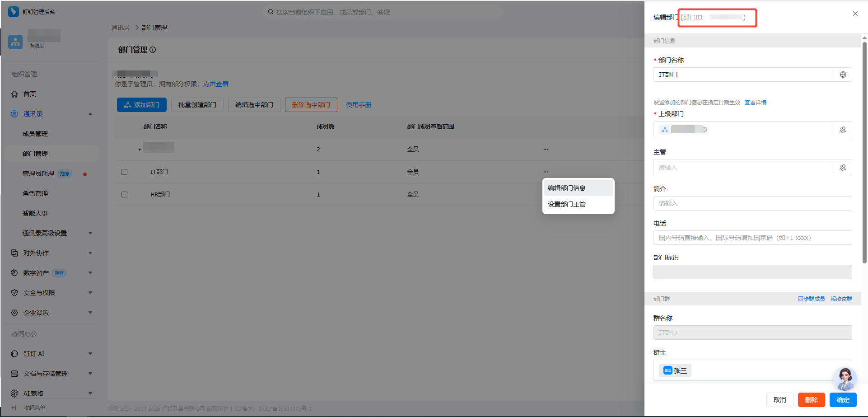Expand 通讯录高级设置 submenu
The height and width of the screenshot is (417, 868).
[x=90, y=233]
